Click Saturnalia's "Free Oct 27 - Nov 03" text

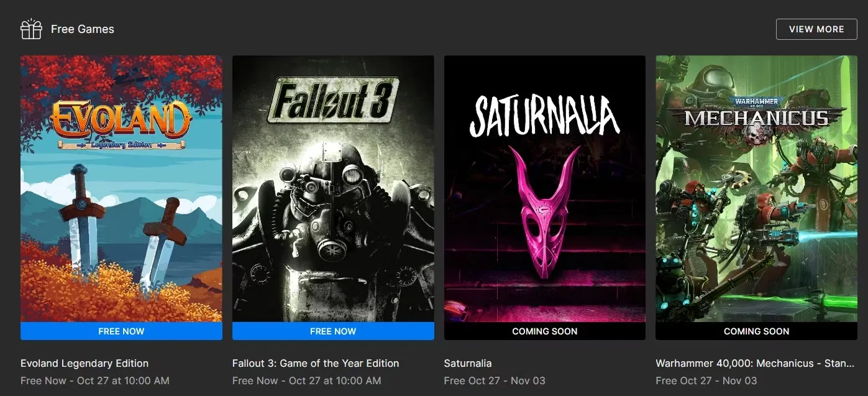(495, 380)
